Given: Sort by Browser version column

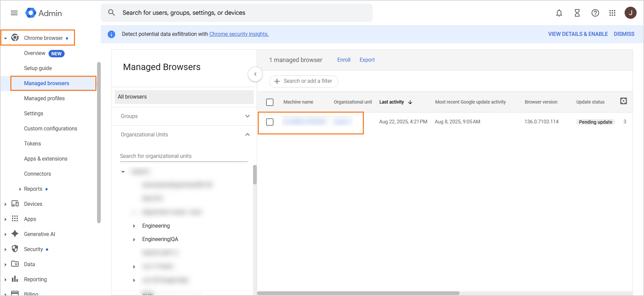Looking at the screenshot, I should point(541,102).
